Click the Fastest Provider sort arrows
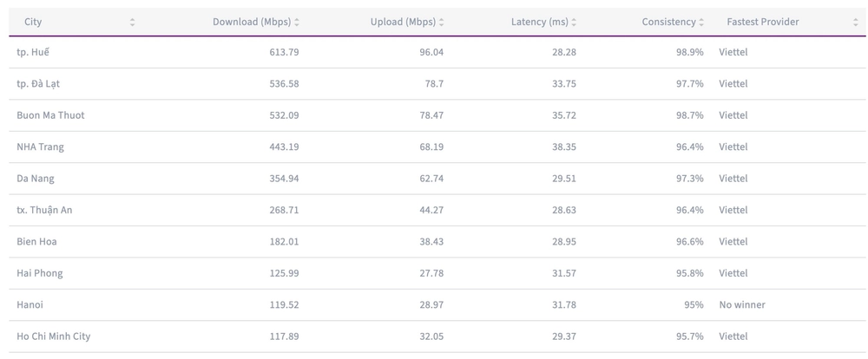The height and width of the screenshot is (359, 868). pyautogui.click(x=856, y=23)
